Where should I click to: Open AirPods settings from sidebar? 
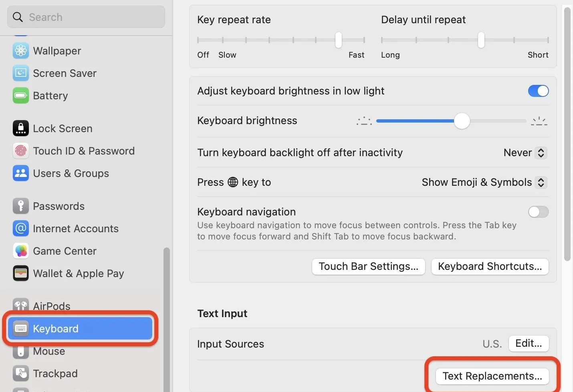(20, 306)
